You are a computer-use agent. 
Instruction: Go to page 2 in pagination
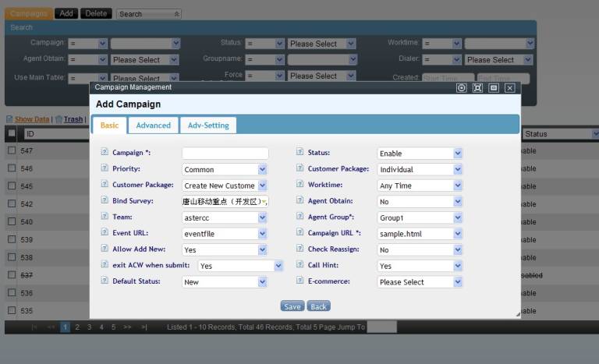click(76, 327)
